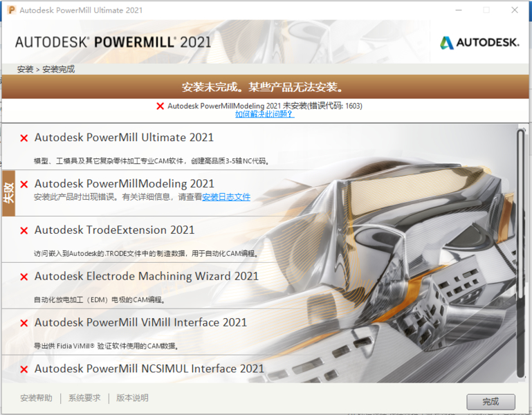Click red X icon beside Electrode Machining Wizard
This screenshot has height=415, width=532.
click(x=24, y=277)
